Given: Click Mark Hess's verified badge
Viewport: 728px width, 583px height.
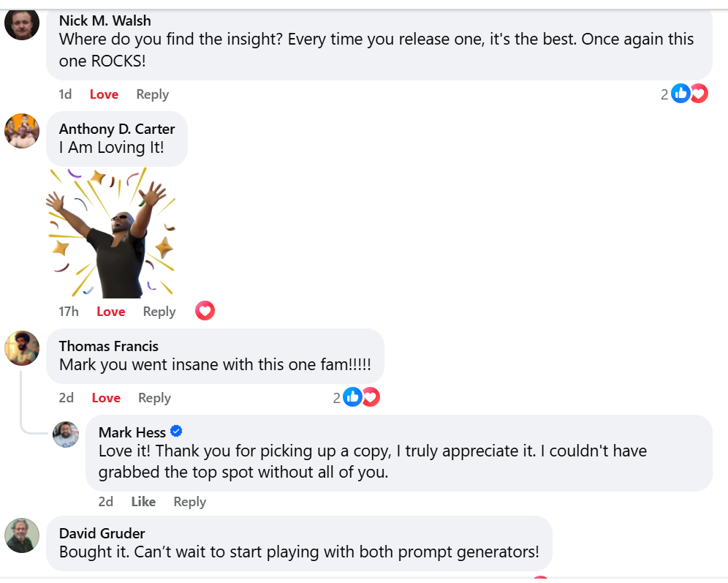Looking at the screenshot, I should click(176, 432).
